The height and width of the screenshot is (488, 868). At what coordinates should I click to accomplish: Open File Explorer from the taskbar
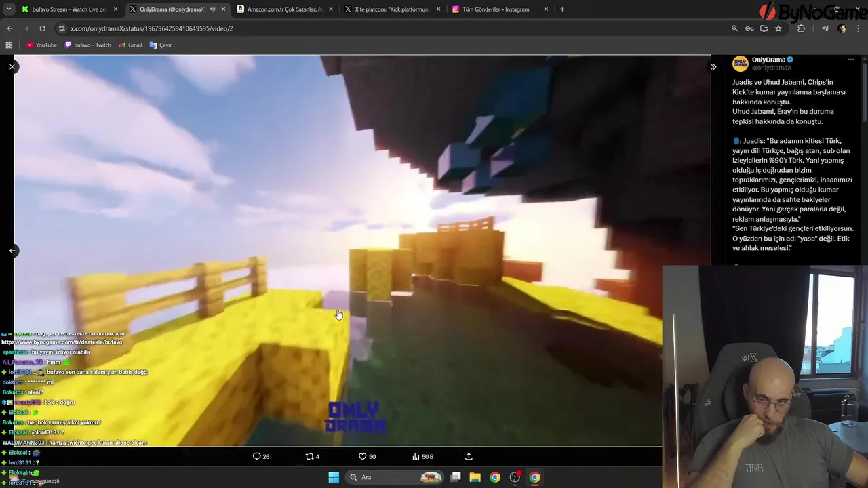(475, 477)
